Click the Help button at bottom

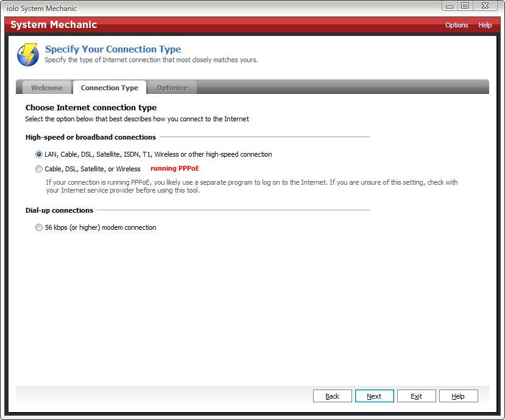coord(458,396)
